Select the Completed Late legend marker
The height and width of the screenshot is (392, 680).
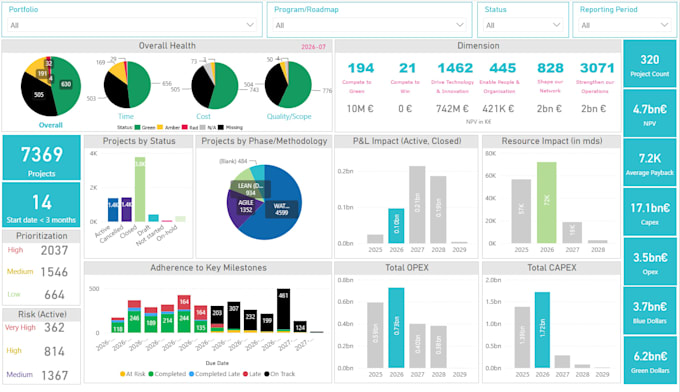pyautogui.click(x=191, y=374)
